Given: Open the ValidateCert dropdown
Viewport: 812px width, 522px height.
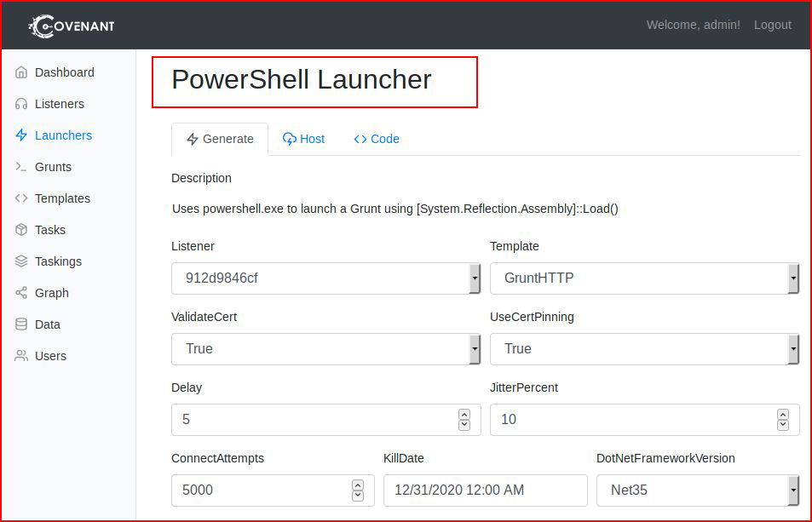Looking at the screenshot, I should point(325,348).
